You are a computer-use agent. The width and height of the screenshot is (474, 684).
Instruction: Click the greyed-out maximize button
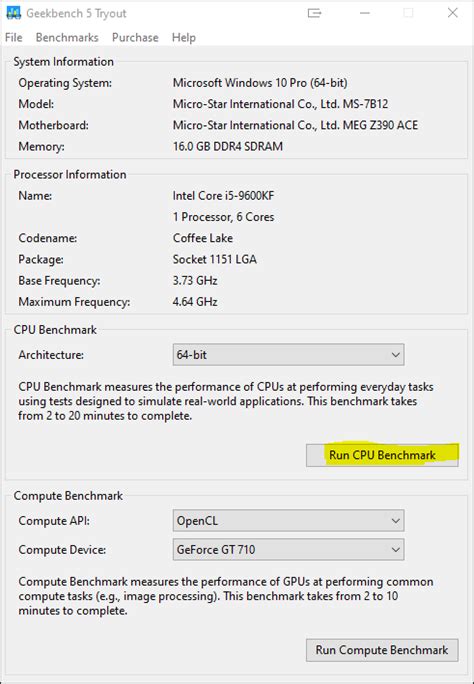tap(408, 13)
